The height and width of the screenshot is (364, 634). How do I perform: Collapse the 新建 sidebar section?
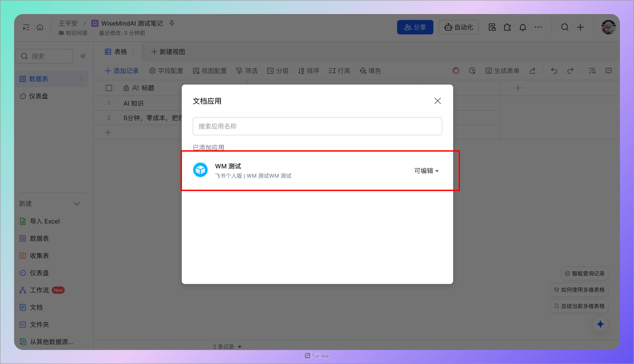[77, 204]
